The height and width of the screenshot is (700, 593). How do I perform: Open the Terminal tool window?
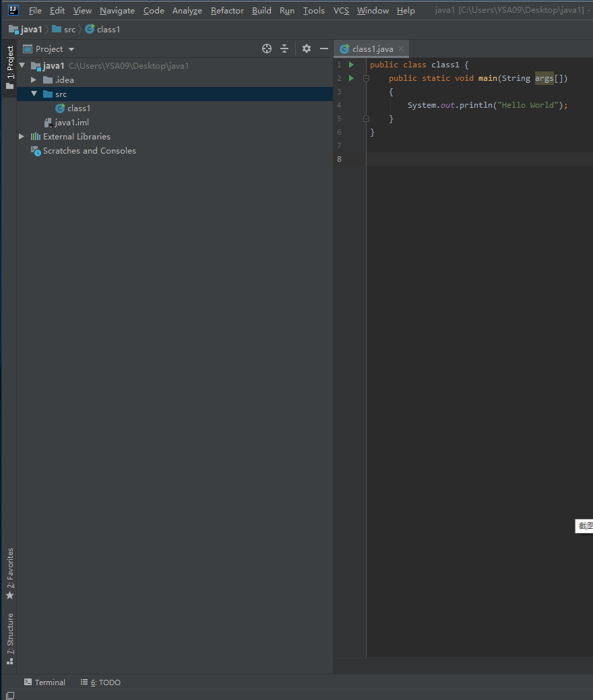point(44,682)
